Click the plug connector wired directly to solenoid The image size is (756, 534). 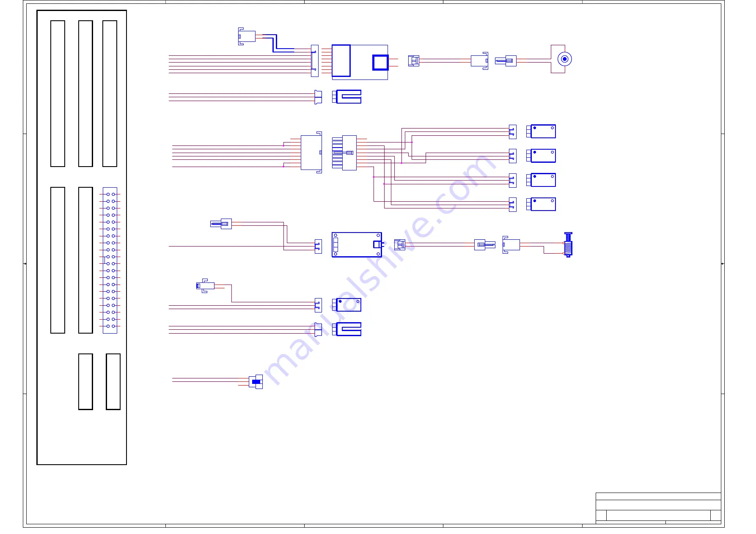[x=511, y=245]
